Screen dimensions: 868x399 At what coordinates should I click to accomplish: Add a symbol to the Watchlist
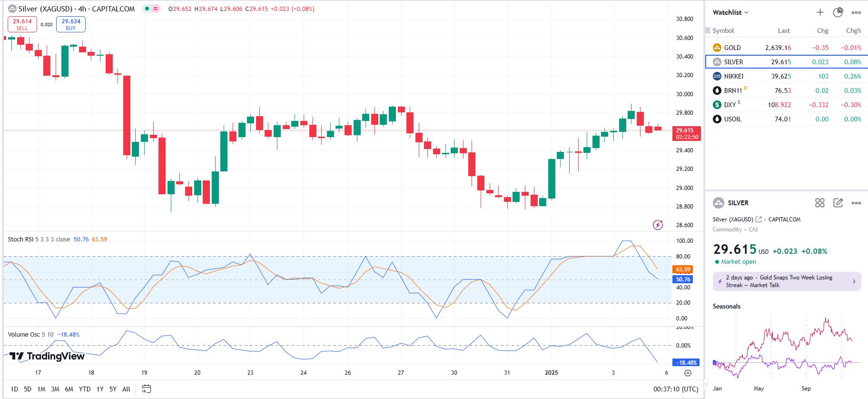(820, 12)
